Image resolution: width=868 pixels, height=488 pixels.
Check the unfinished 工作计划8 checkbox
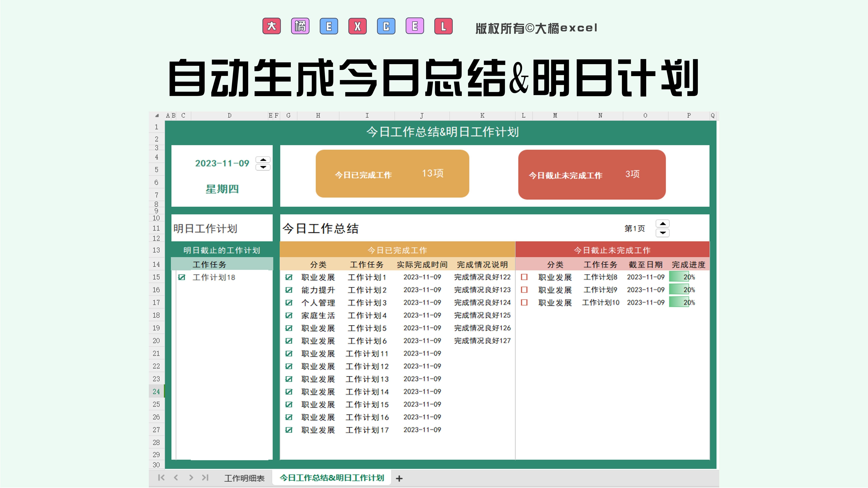(524, 277)
